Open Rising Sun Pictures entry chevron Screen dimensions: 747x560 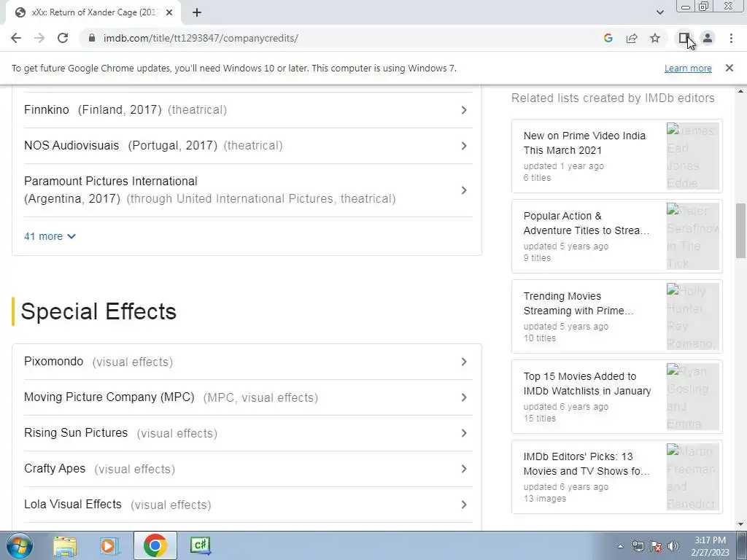(x=463, y=433)
